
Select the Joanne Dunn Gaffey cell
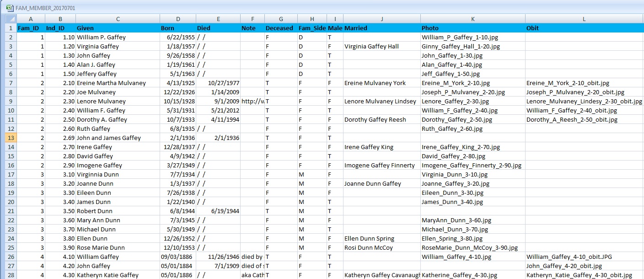(x=382, y=183)
